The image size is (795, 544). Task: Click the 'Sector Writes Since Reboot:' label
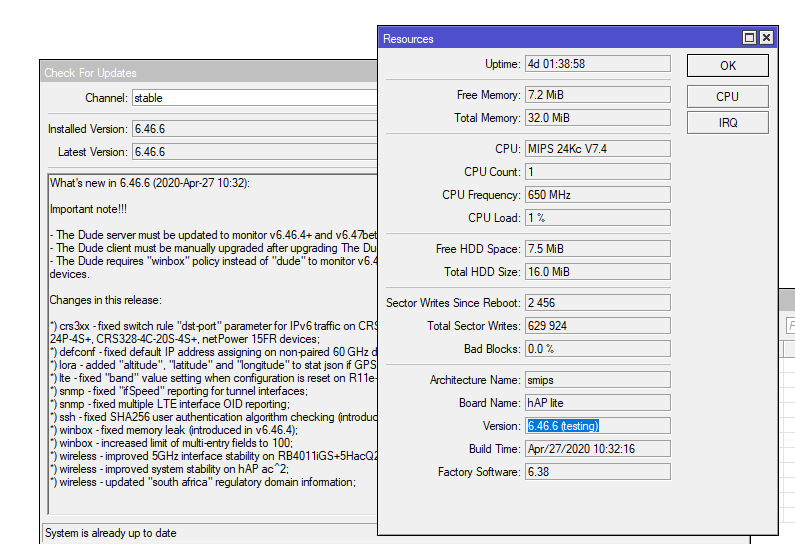coord(453,303)
